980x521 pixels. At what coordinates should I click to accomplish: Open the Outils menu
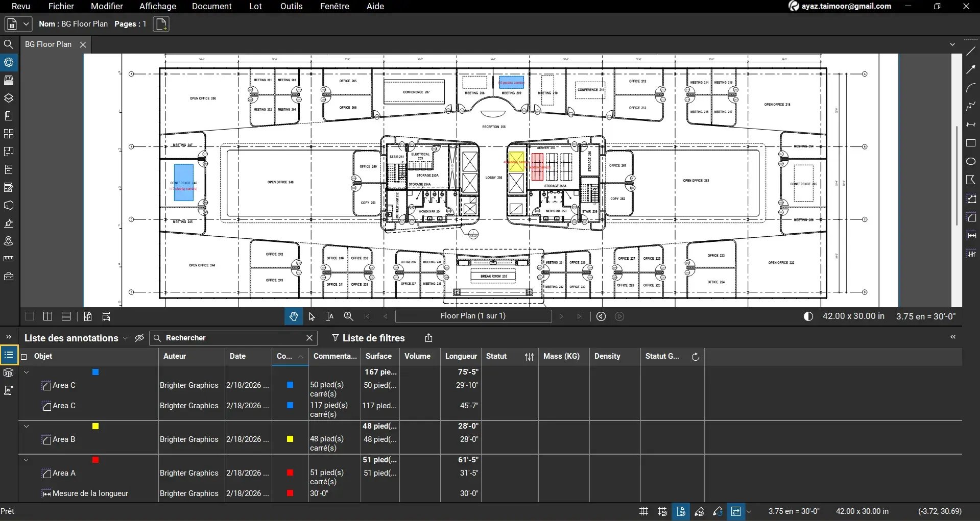(x=291, y=6)
